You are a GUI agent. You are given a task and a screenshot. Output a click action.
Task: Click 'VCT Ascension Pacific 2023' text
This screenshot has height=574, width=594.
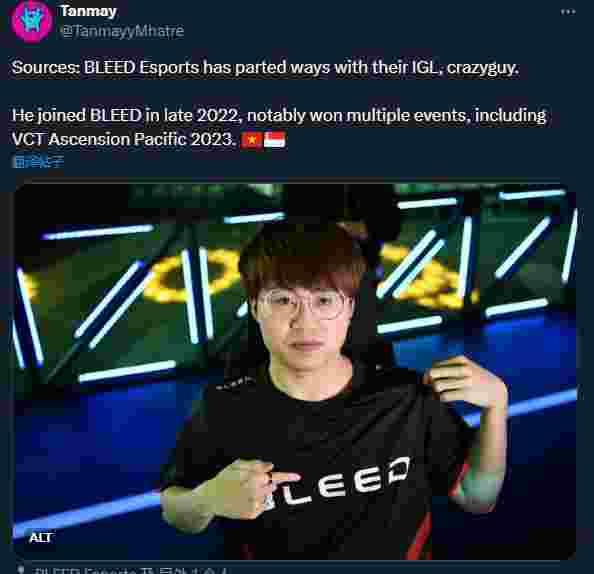click(x=123, y=139)
